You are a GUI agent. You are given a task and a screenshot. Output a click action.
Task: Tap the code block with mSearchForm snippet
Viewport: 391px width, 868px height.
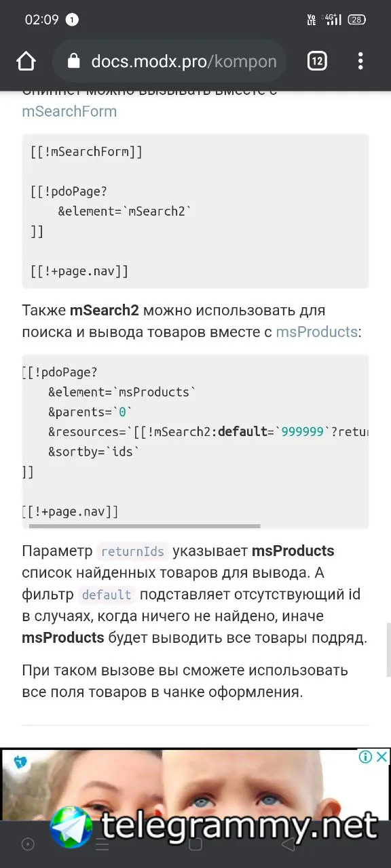point(195,211)
